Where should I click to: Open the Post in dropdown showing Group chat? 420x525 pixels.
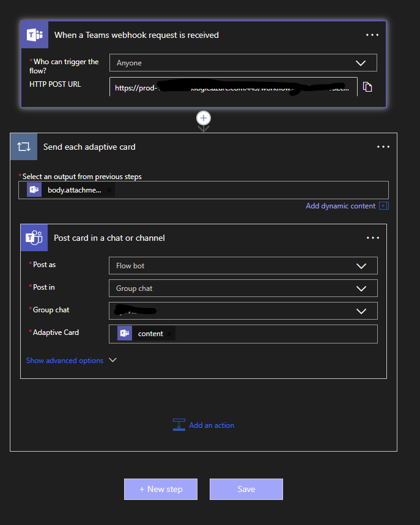pos(243,288)
